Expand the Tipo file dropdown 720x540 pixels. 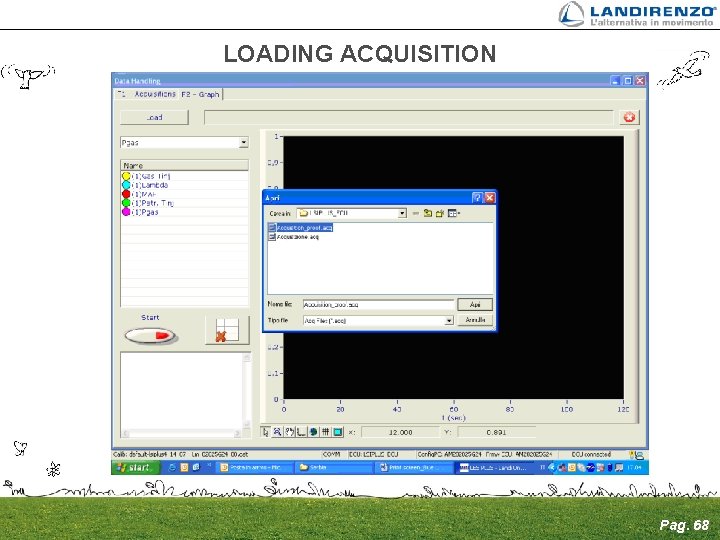pyautogui.click(x=449, y=321)
